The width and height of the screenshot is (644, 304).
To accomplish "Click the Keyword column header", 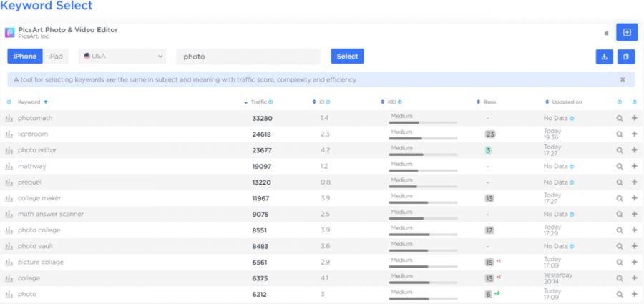I will coord(29,102).
